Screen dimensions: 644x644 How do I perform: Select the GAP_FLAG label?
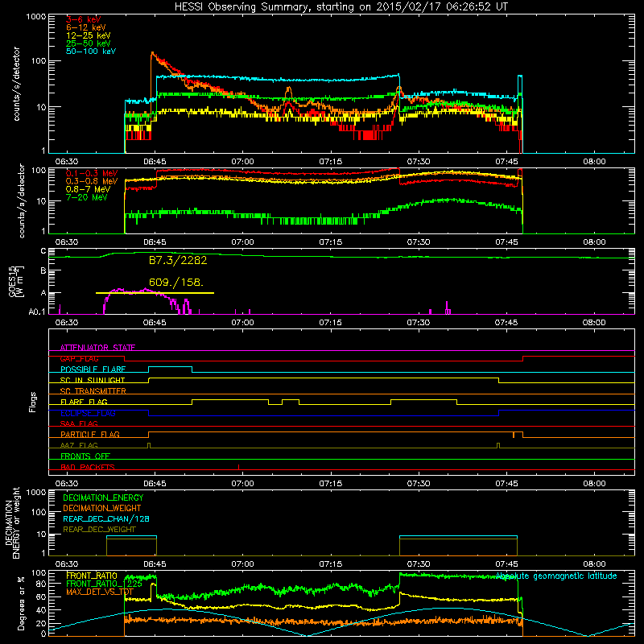coord(80,358)
